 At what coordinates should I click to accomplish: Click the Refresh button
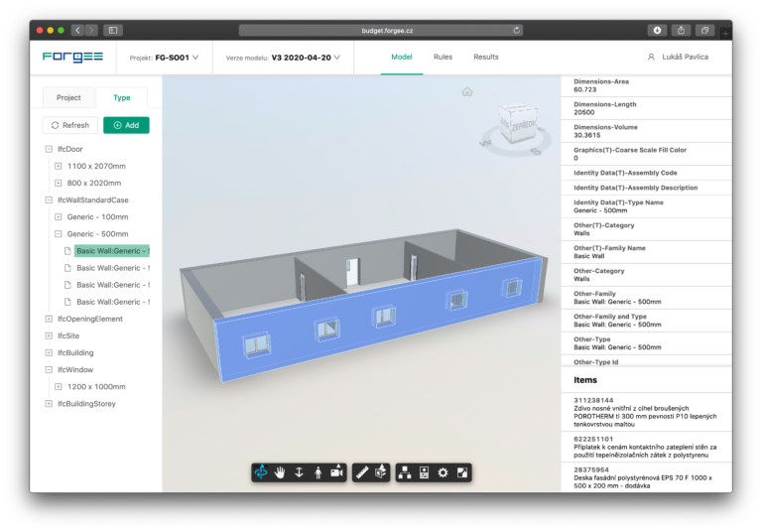tap(69, 125)
